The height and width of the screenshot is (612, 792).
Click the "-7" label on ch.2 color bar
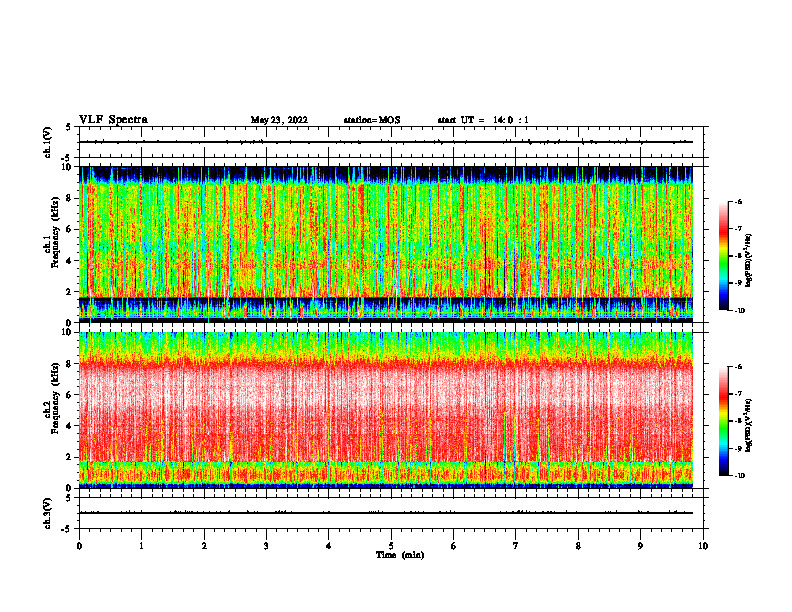(738, 394)
